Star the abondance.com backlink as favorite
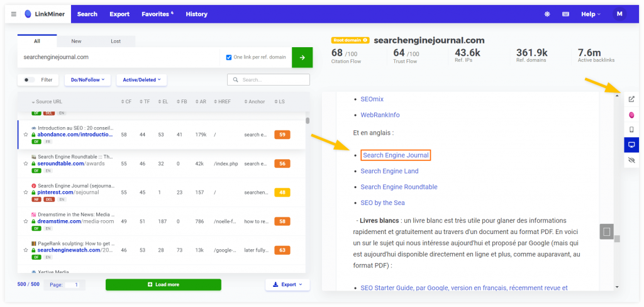Image resolution: width=644 pixels, height=307 pixels. click(26, 135)
